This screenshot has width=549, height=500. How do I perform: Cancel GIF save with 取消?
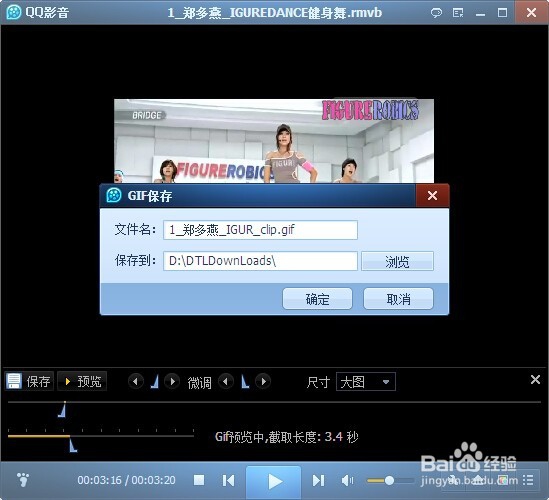(398, 299)
